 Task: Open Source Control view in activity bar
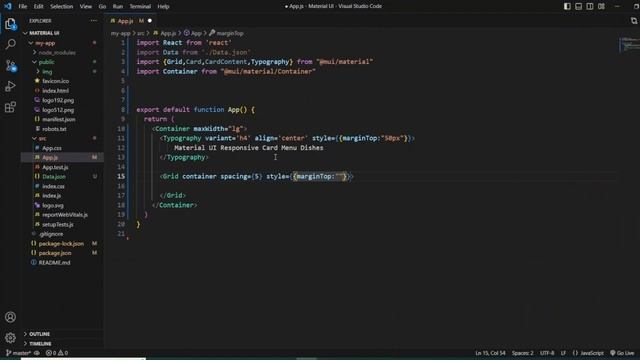pyautogui.click(x=11, y=65)
